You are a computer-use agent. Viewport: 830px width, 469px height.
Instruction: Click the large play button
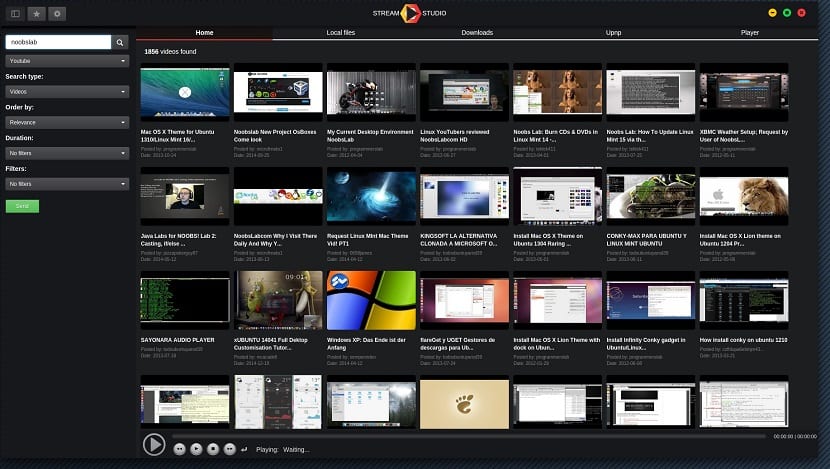[x=154, y=444]
